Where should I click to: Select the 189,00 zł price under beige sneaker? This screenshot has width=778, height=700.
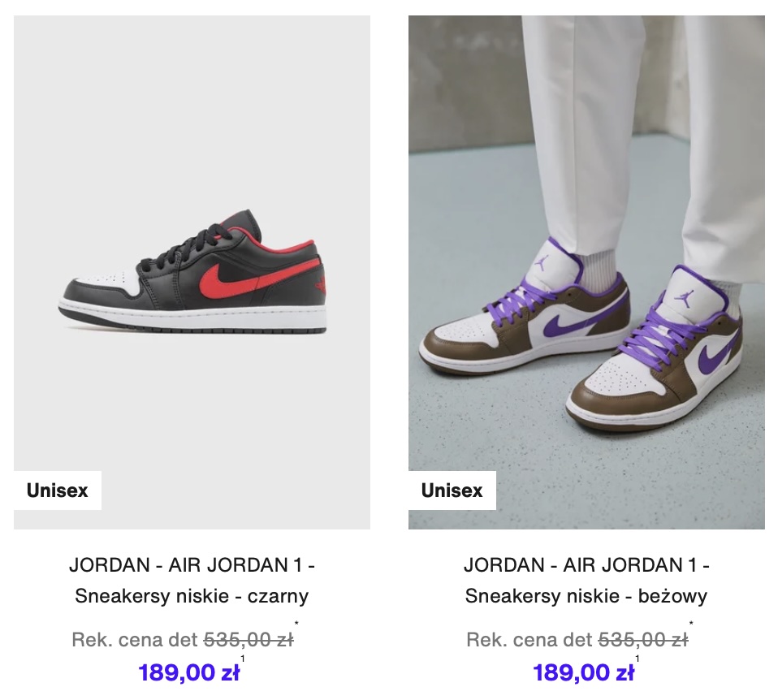(x=583, y=672)
